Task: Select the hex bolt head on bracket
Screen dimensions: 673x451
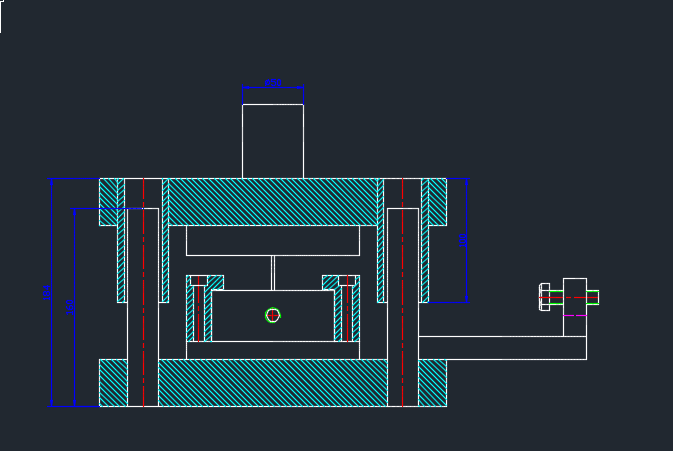Action: pyautogui.click(x=544, y=297)
